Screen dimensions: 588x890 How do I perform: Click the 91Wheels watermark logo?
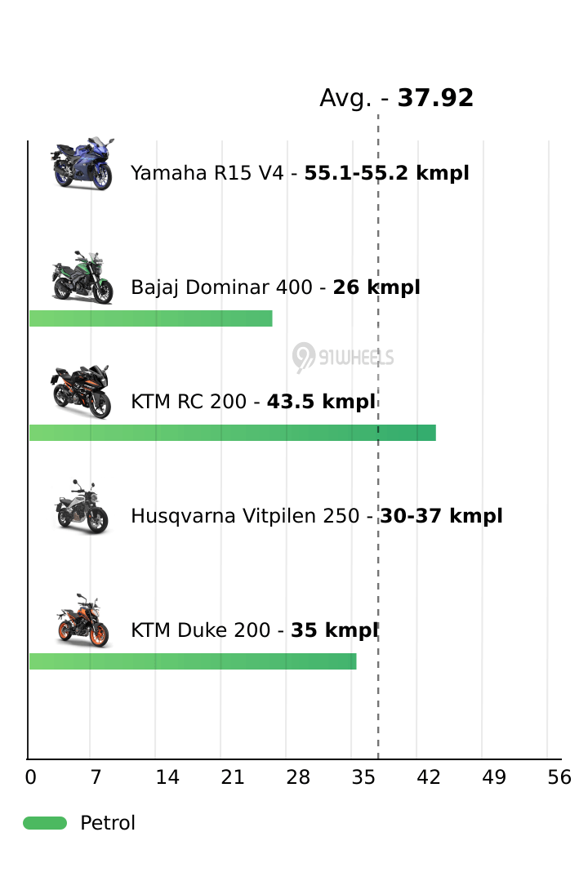tap(343, 357)
